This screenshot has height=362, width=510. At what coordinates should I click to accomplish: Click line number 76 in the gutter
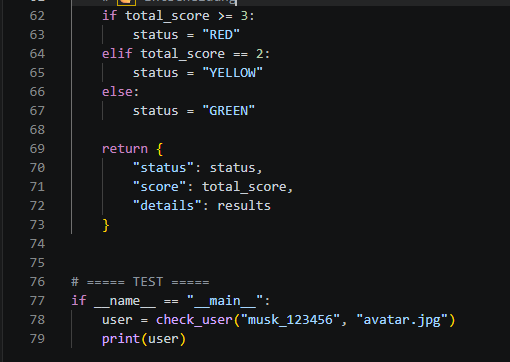pyautogui.click(x=37, y=282)
